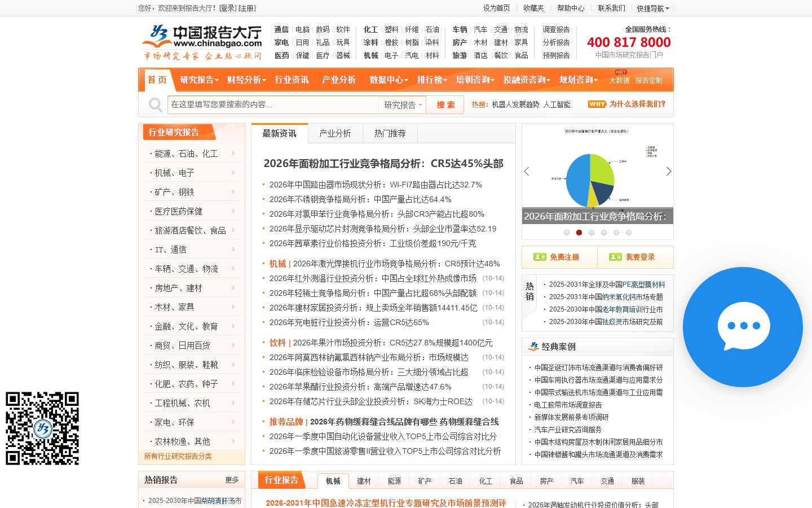
Task: Open 更多 hot reports link
Action: pos(232,480)
